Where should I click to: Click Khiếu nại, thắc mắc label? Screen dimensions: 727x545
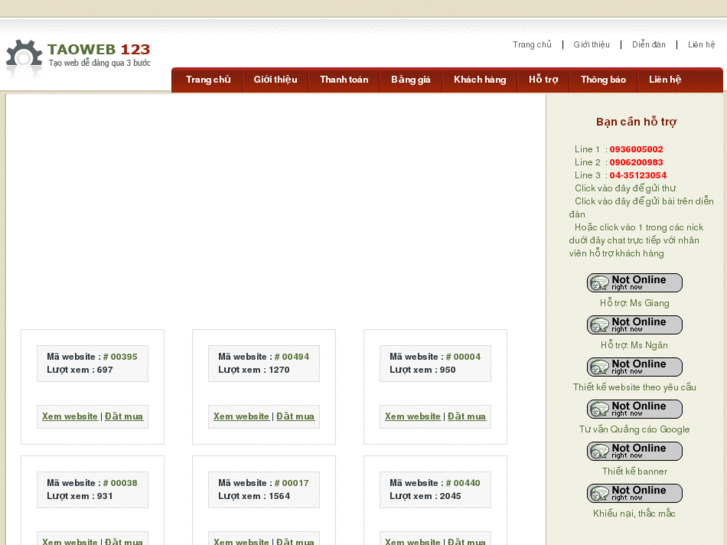coord(634,513)
